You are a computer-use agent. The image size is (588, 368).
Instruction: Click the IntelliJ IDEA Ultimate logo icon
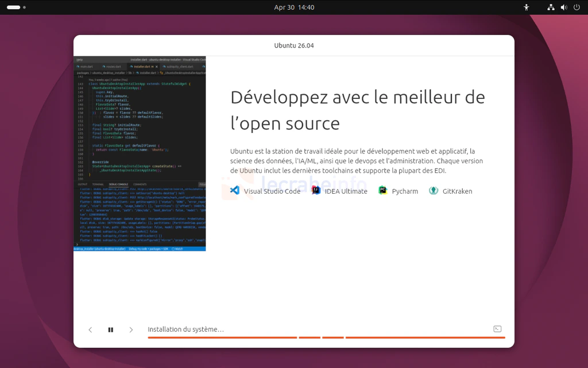(x=316, y=190)
